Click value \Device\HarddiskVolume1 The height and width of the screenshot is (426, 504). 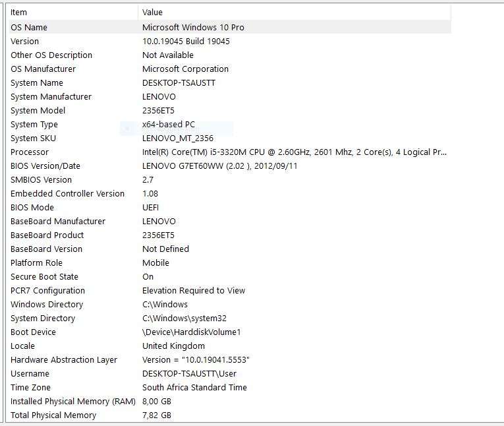tap(192, 332)
